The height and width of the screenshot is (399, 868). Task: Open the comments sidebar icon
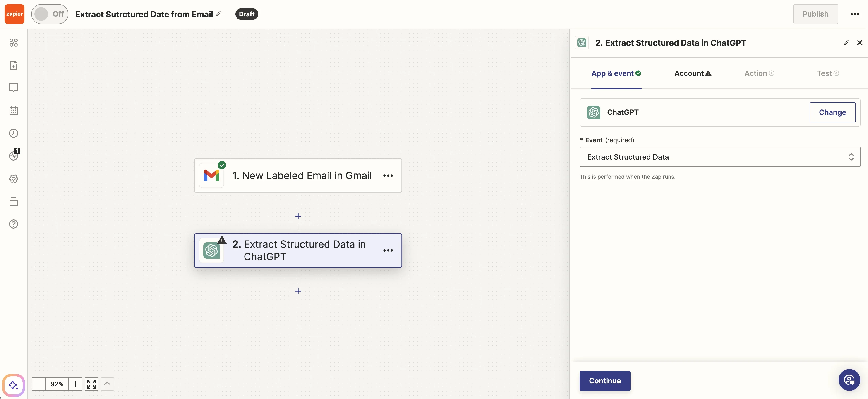[x=14, y=88]
